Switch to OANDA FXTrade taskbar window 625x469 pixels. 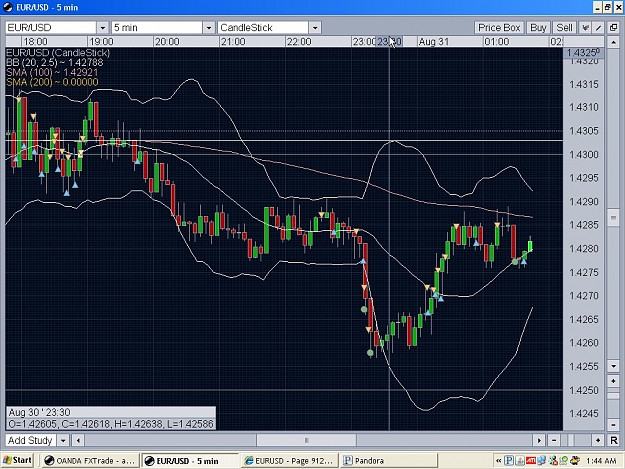pos(90,461)
